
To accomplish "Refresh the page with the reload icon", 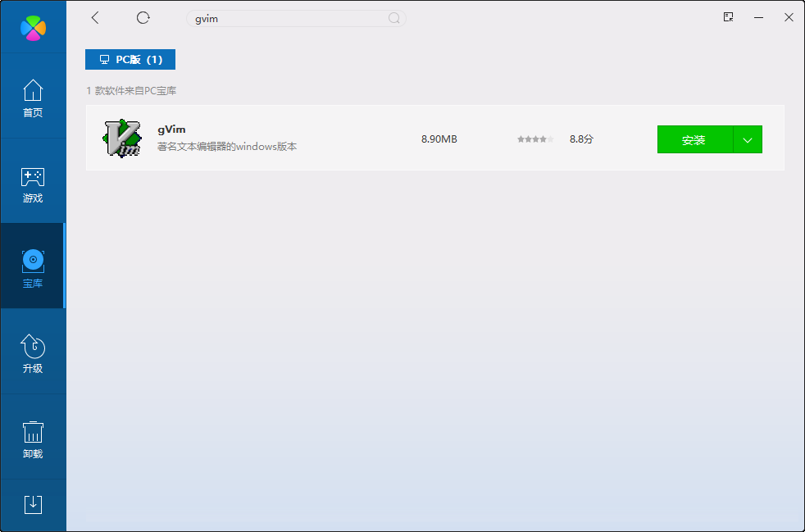I will tap(143, 17).
